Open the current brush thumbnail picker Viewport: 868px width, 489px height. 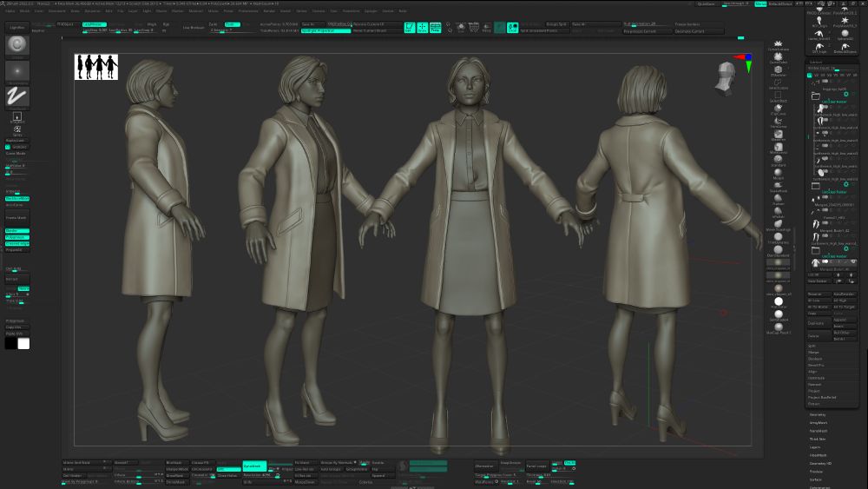17,45
